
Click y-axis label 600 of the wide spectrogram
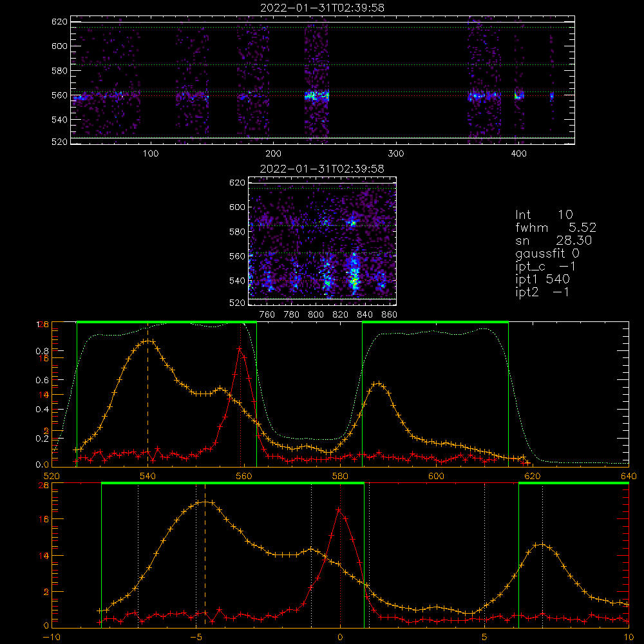pyautogui.click(x=59, y=46)
